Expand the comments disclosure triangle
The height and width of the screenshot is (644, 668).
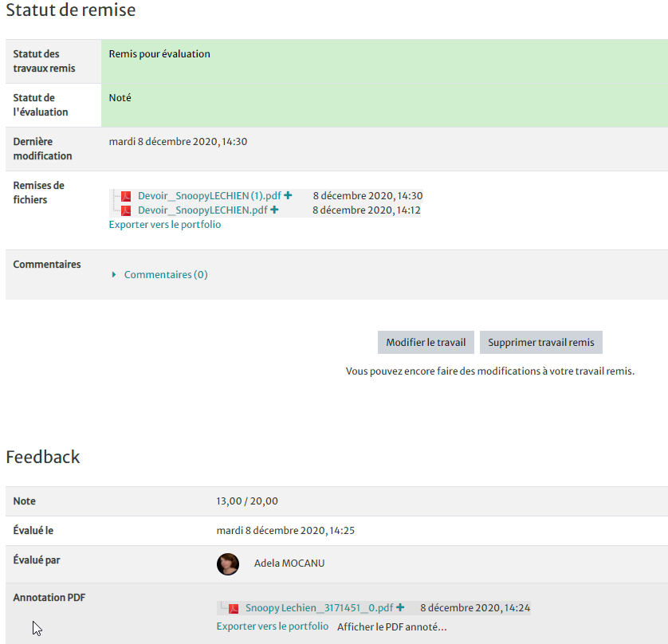[115, 275]
